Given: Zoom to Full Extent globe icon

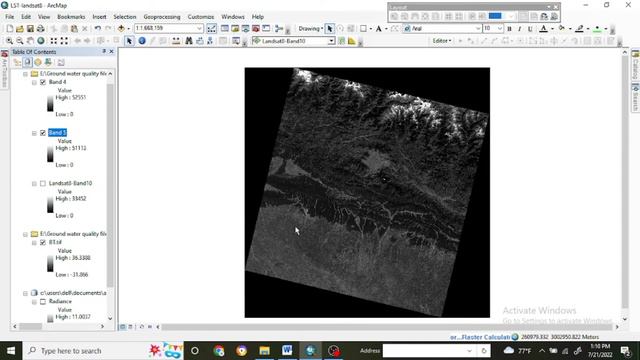Looking at the screenshot, I should [41, 41].
